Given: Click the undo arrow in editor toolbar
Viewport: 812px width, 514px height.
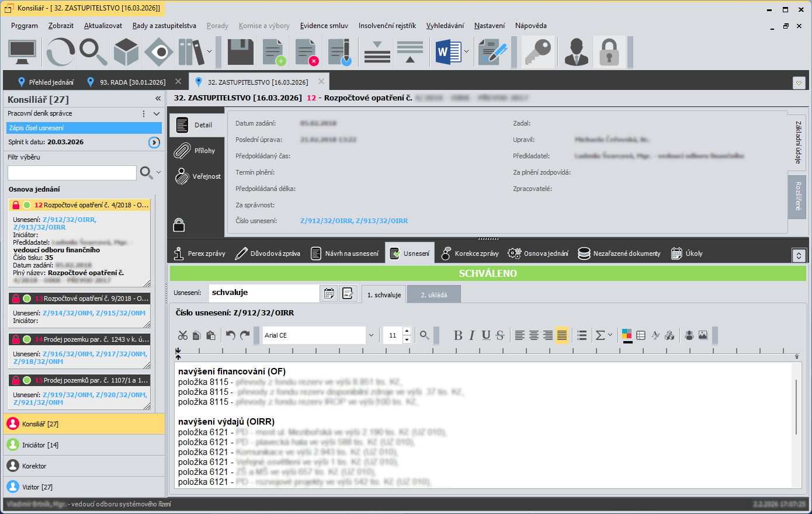Looking at the screenshot, I should click(x=231, y=335).
